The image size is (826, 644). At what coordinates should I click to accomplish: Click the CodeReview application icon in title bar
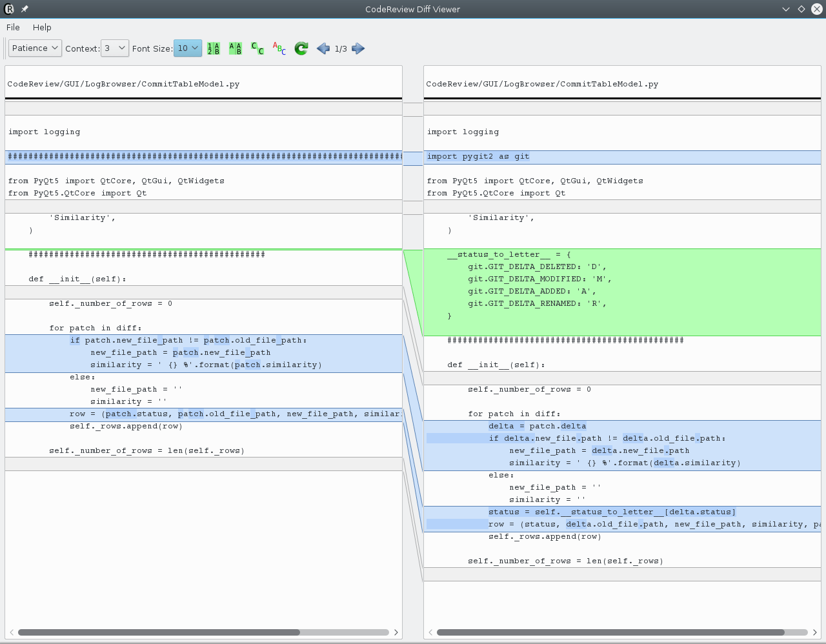click(x=8, y=9)
